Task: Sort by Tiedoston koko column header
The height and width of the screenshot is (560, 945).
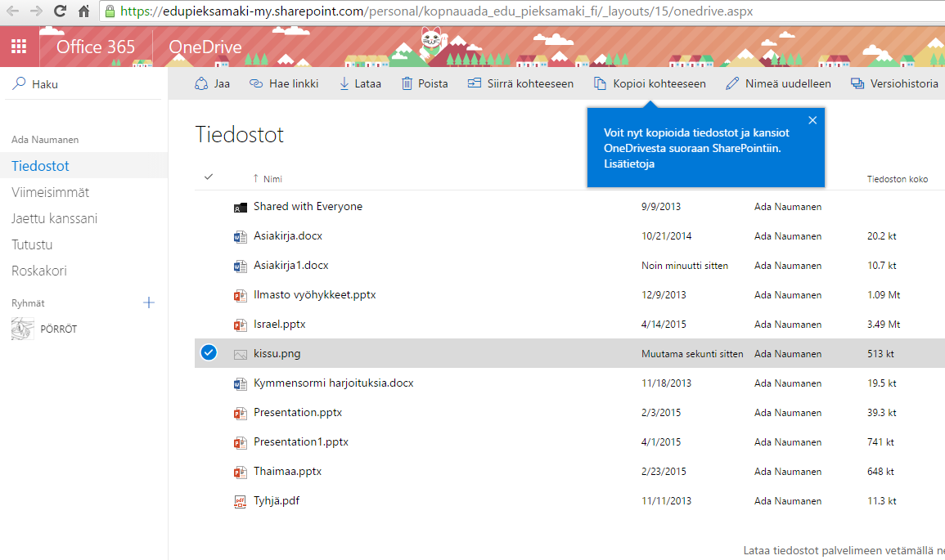Action: coord(897,179)
